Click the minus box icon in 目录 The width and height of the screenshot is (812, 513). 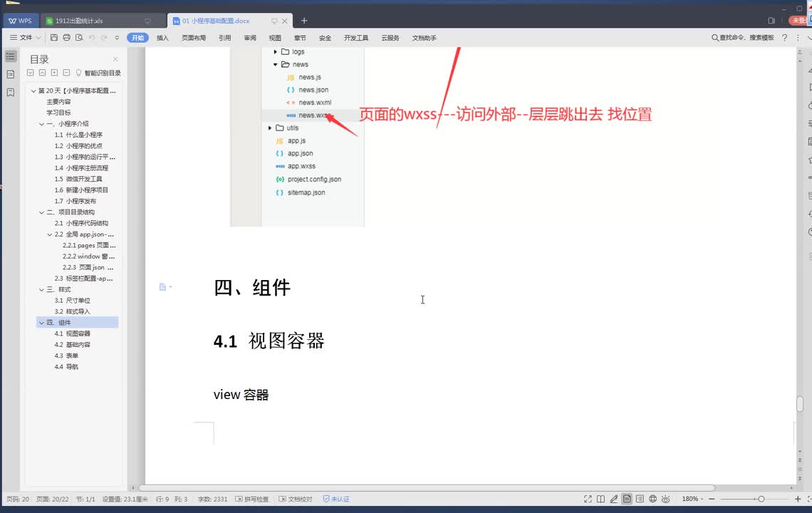tap(66, 73)
